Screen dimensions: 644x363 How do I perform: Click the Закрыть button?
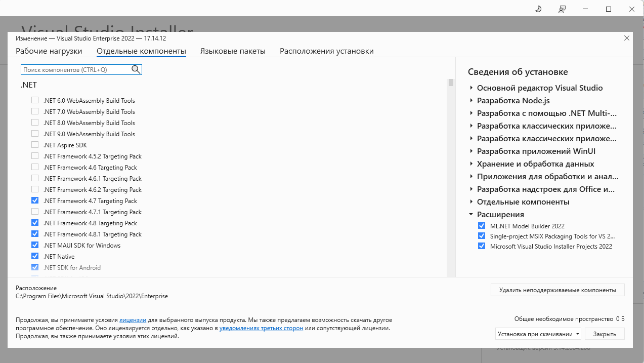click(x=605, y=334)
